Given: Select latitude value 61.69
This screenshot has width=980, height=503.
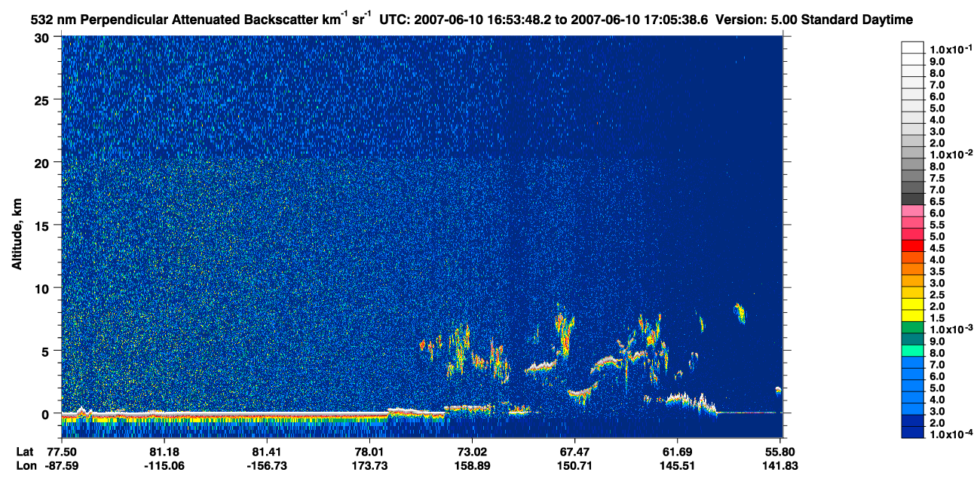Looking at the screenshot, I should [x=677, y=451].
